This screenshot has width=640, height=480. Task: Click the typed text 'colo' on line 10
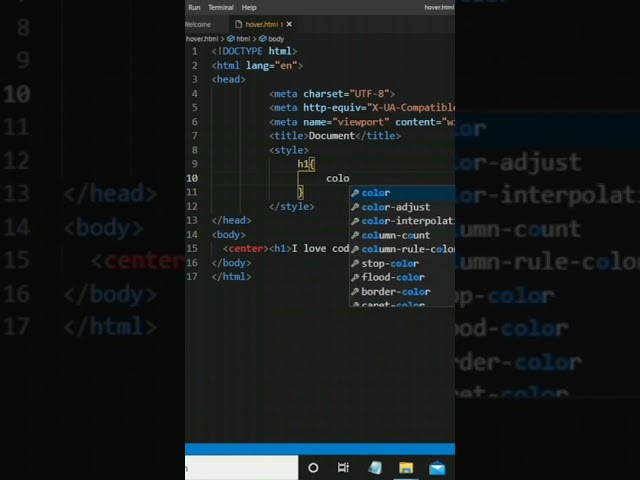pyautogui.click(x=338, y=178)
